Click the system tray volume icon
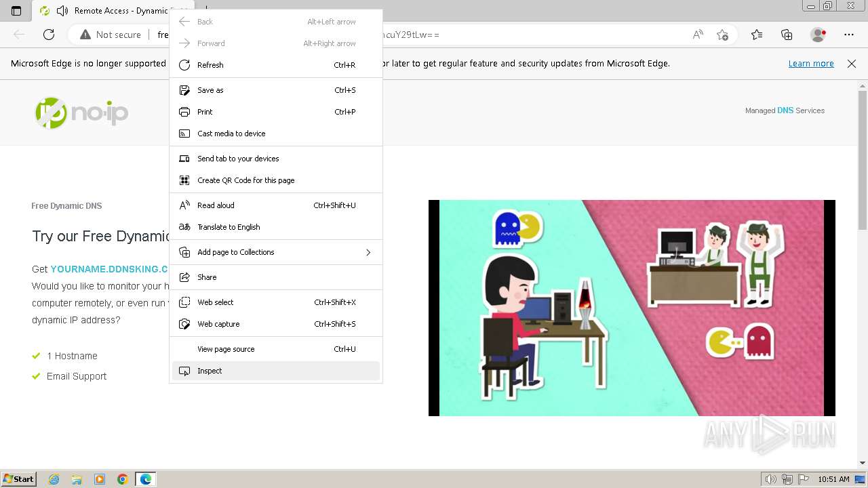868x488 pixels. click(771, 479)
